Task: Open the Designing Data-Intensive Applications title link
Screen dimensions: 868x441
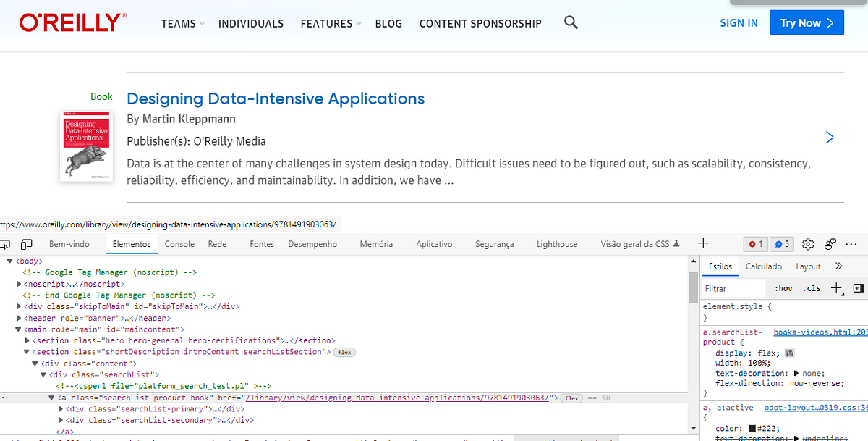Action: pyautogui.click(x=276, y=98)
